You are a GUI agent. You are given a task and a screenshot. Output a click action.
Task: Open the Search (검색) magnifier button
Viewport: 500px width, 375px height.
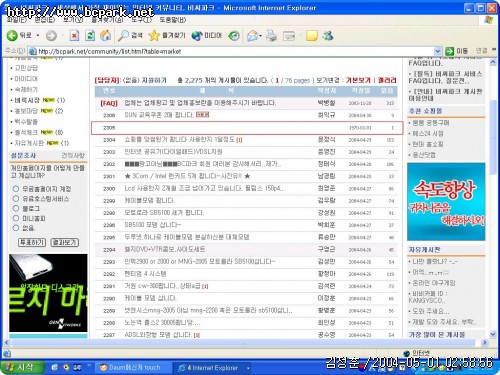pos(130,35)
